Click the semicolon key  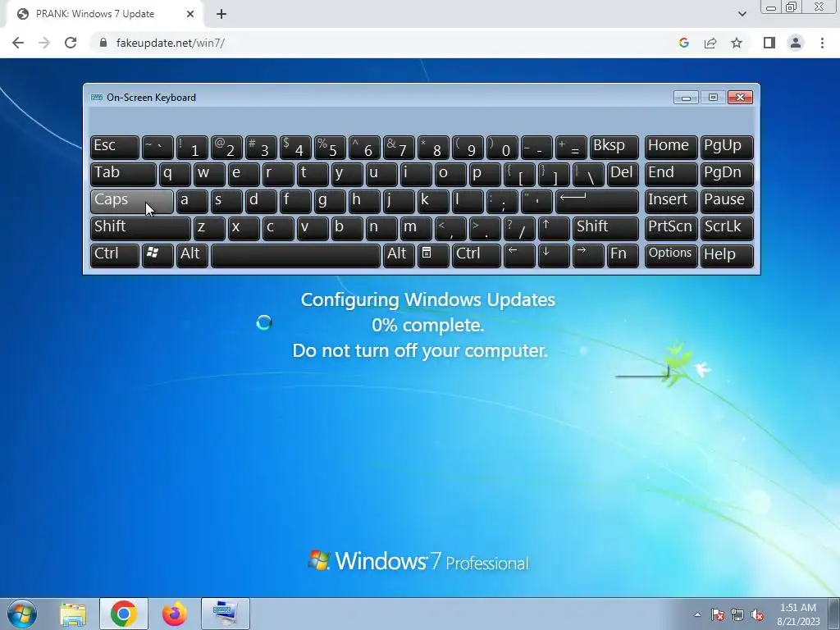(x=502, y=201)
